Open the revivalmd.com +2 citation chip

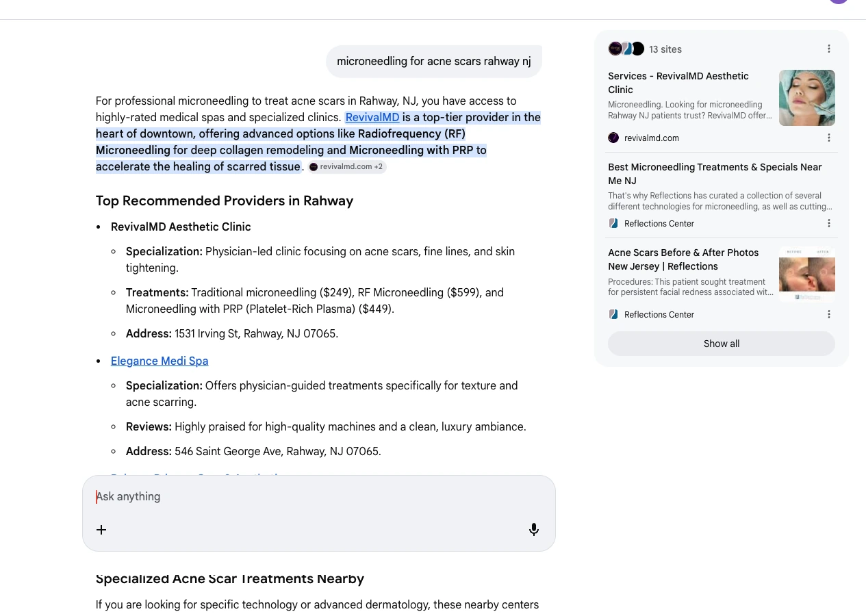346,166
